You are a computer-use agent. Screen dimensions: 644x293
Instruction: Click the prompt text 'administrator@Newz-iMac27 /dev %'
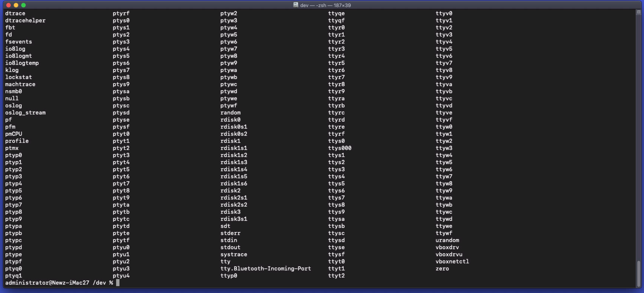[x=59, y=283]
